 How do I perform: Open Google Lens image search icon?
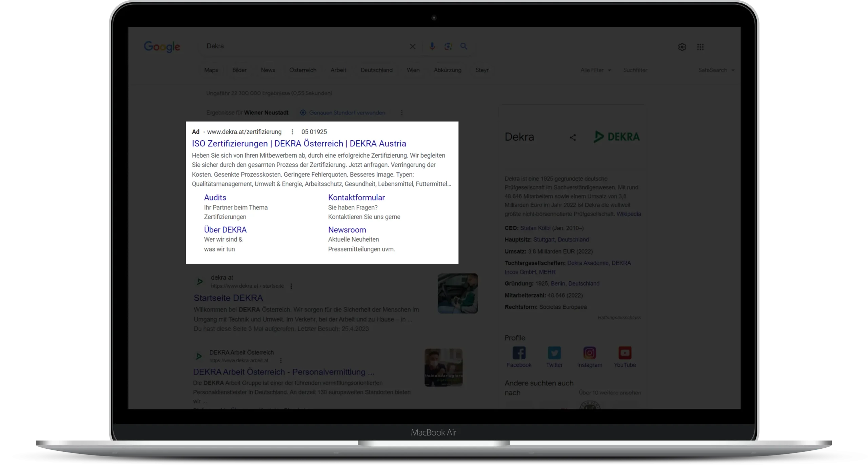[448, 46]
